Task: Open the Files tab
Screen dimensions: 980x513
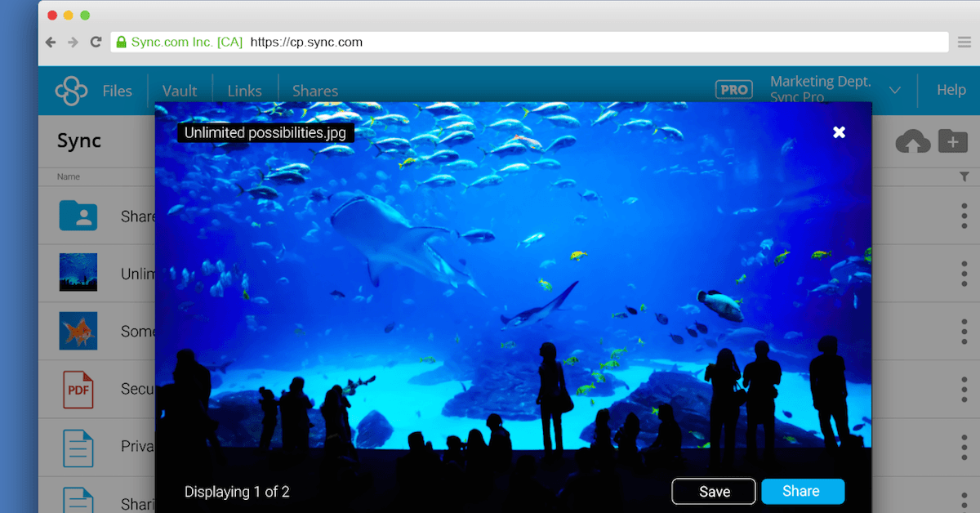Action: (x=117, y=91)
